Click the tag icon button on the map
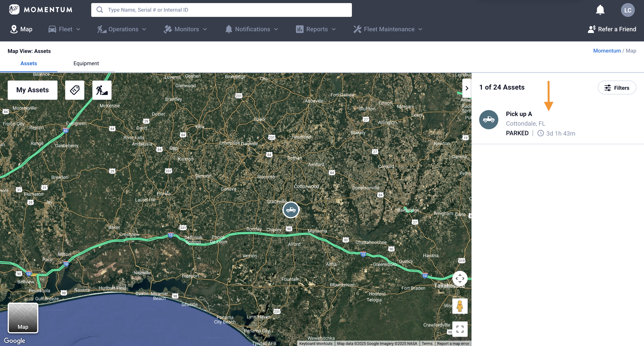Viewport: 644px width, 346px height. 75,90
